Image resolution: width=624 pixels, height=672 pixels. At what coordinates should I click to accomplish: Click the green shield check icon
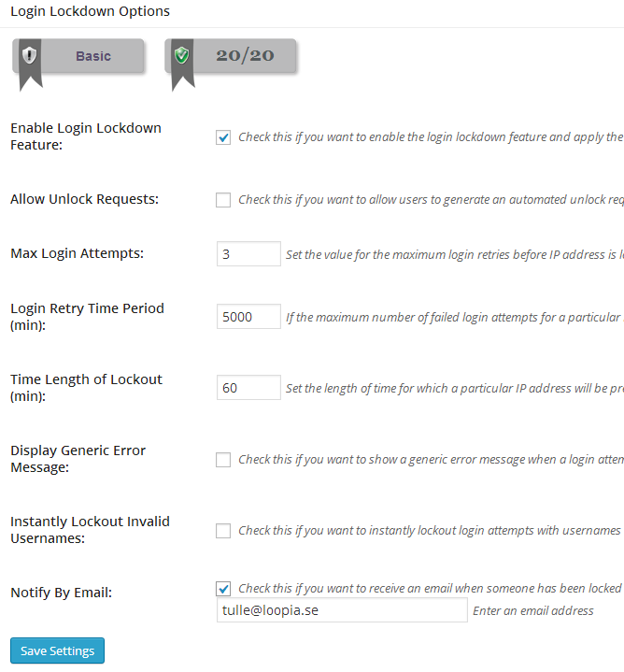(x=181, y=55)
